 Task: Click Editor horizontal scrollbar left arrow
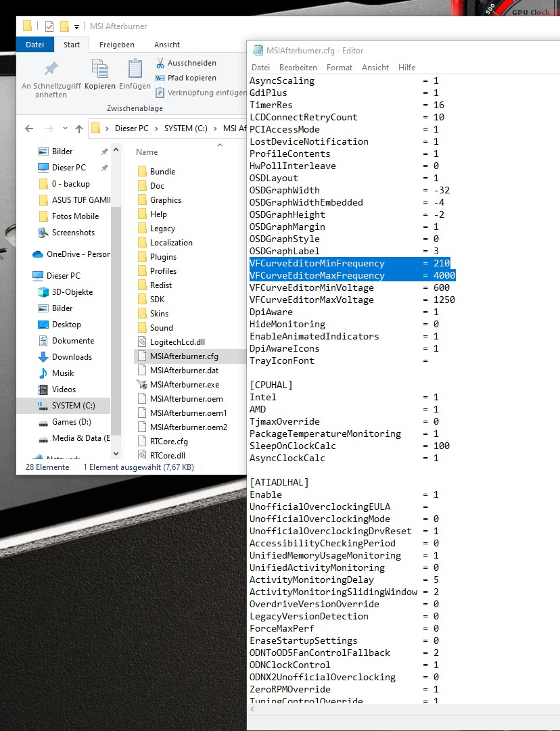point(253,709)
